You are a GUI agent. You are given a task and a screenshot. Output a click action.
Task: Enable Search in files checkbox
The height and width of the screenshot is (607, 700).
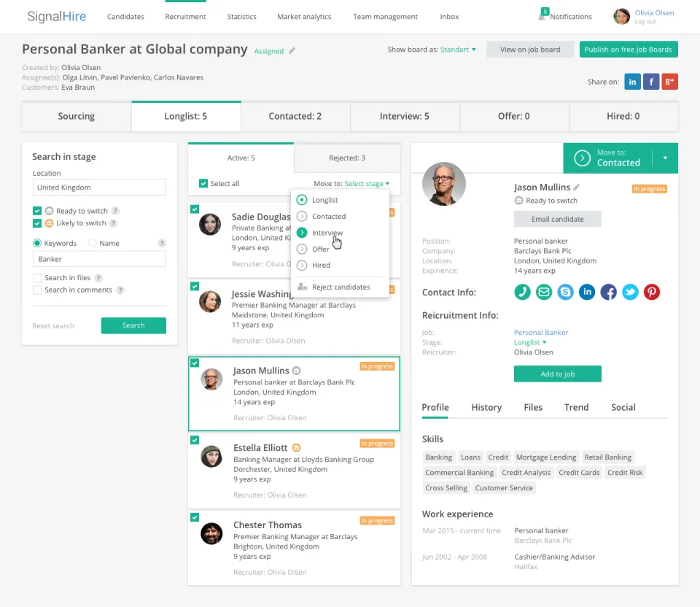tap(37, 278)
